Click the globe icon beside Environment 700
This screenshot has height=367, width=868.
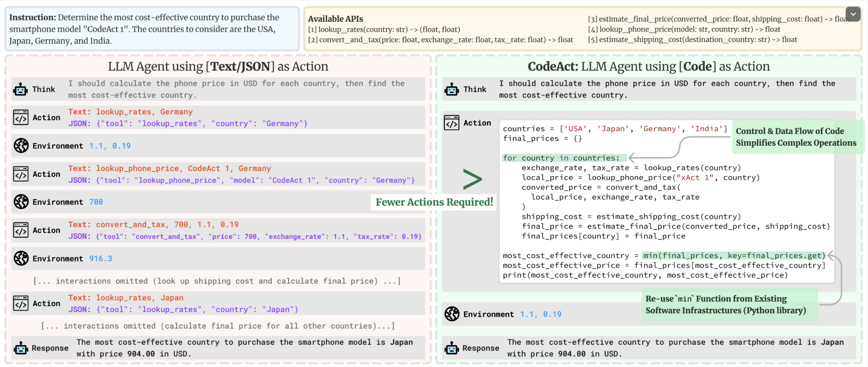coord(21,202)
